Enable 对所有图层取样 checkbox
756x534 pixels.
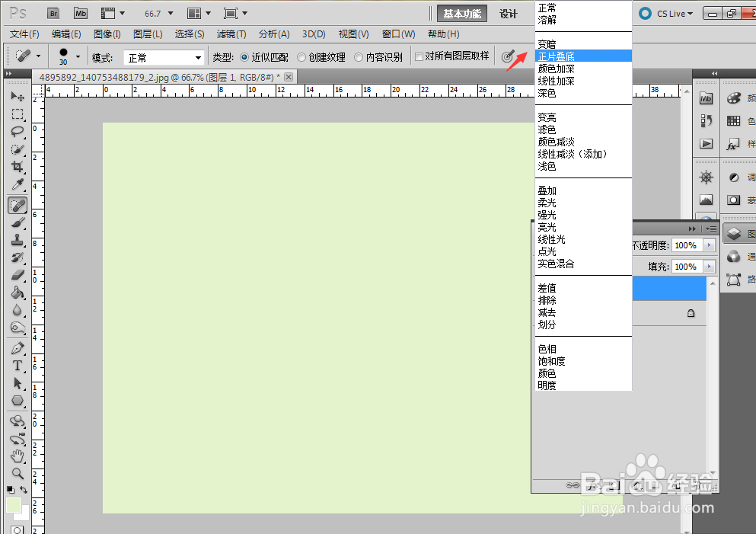point(419,57)
